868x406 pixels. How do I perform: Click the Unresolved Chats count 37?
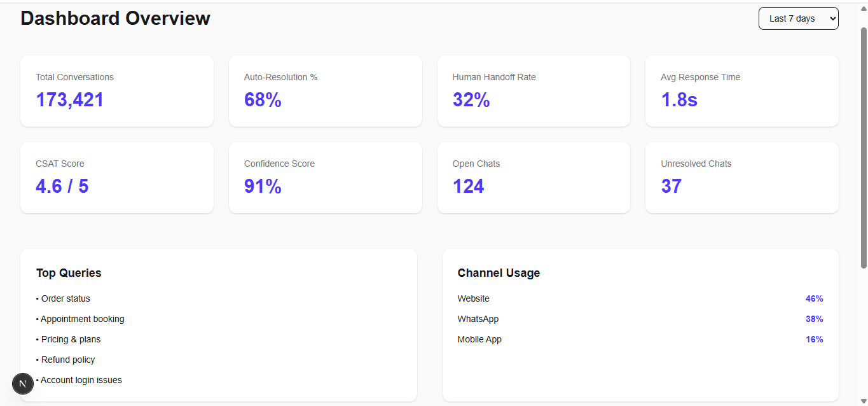[672, 186]
